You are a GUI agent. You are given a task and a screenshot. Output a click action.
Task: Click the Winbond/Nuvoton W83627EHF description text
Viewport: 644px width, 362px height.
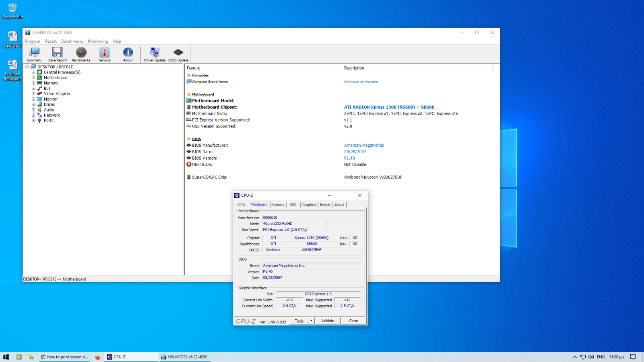(373, 177)
